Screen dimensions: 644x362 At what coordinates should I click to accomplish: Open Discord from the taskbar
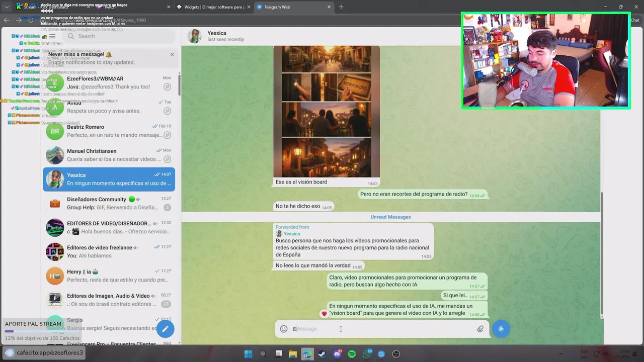click(337, 354)
